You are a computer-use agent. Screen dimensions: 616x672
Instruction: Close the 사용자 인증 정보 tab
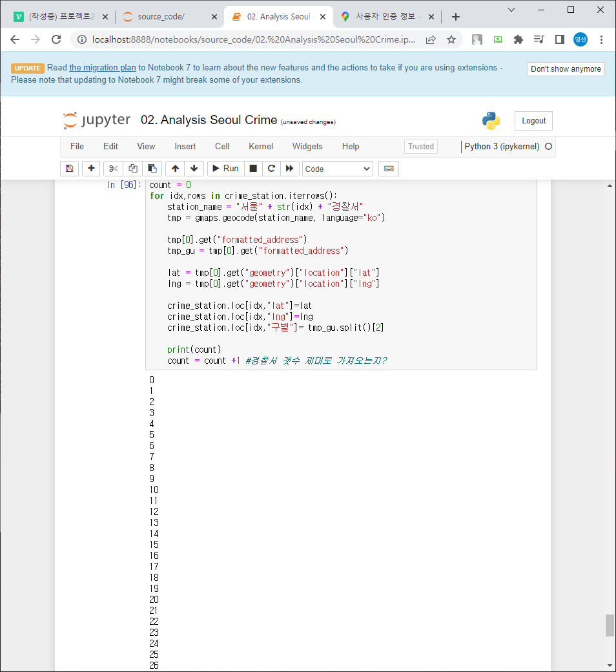pos(431,17)
